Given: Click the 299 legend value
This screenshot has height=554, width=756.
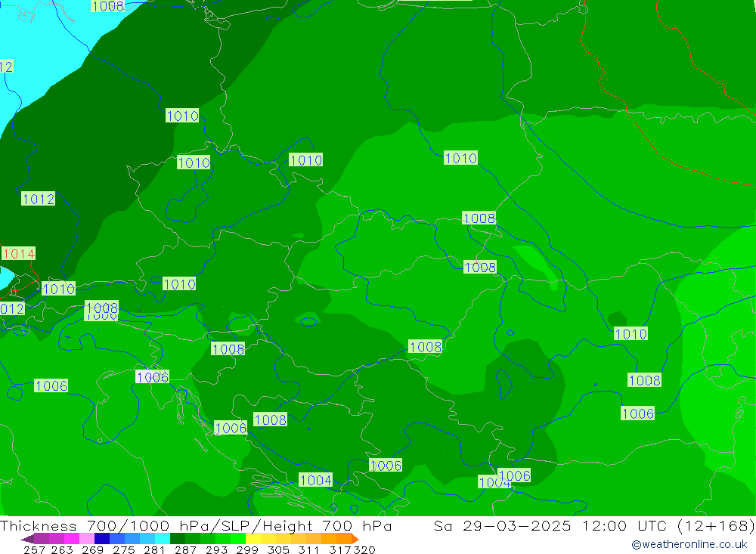Looking at the screenshot, I should click(x=247, y=549).
